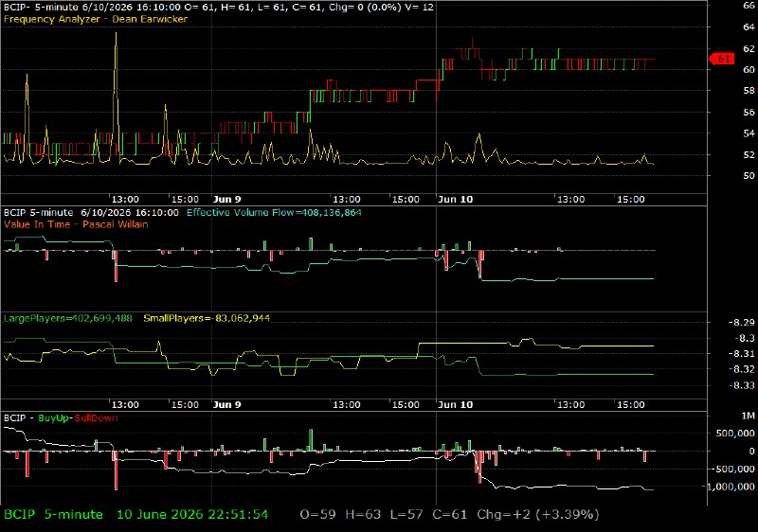
Task: Click the 54 price axis label
Action: [749, 133]
